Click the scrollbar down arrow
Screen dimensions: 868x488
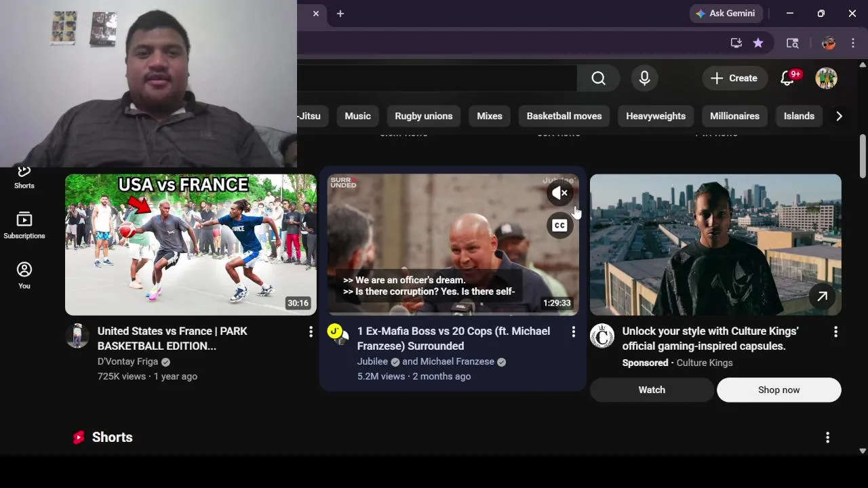pyautogui.click(x=863, y=451)
